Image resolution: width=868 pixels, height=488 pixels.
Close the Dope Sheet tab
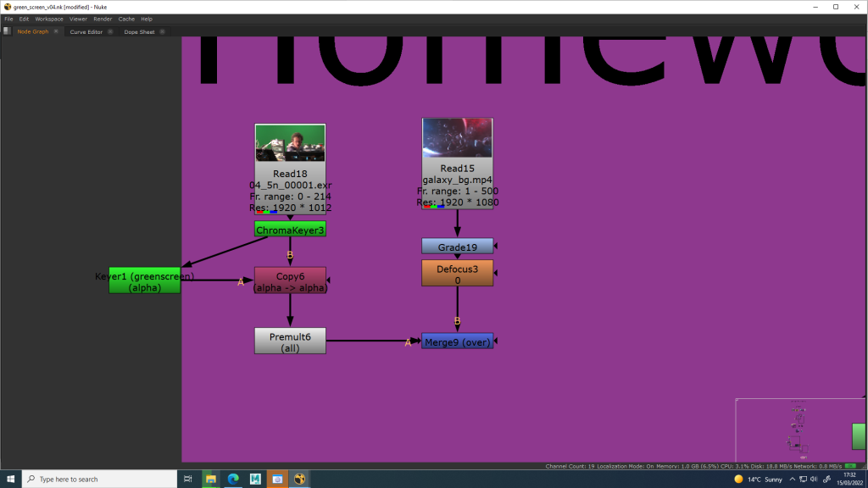[162, 31]
